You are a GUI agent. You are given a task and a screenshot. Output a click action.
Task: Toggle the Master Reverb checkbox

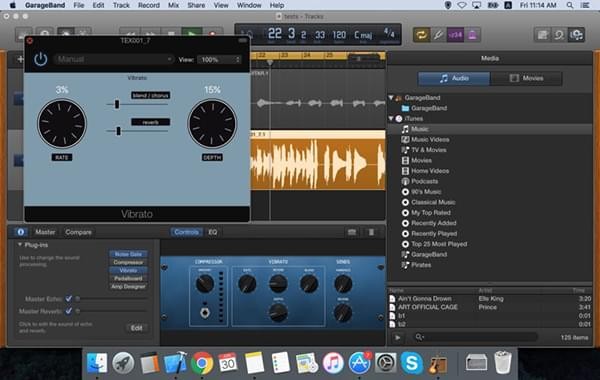tap(68, 311)
